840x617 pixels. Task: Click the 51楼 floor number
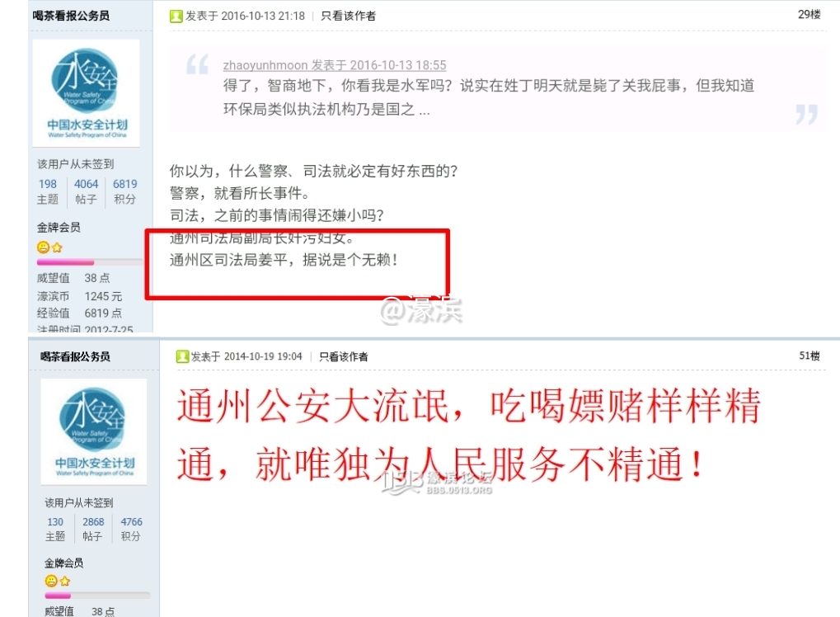coord(809,356)
